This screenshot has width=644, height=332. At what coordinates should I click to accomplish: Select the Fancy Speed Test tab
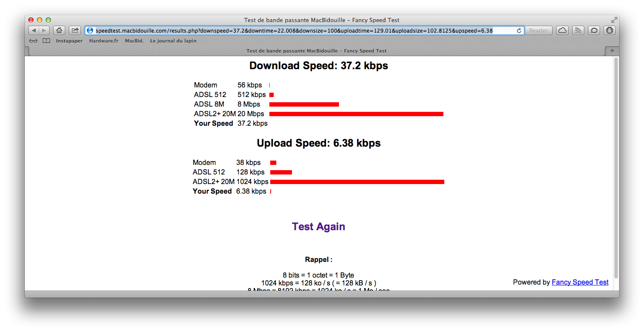point(316,51)
